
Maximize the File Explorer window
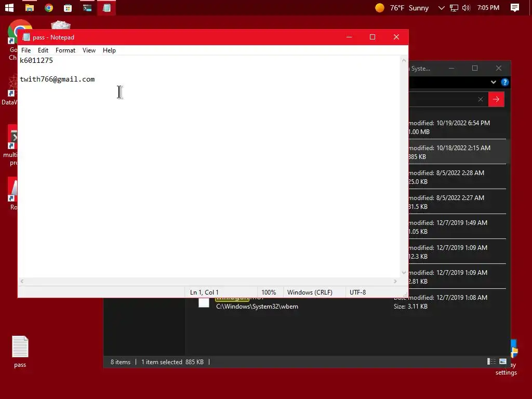[x=475, y=68]
